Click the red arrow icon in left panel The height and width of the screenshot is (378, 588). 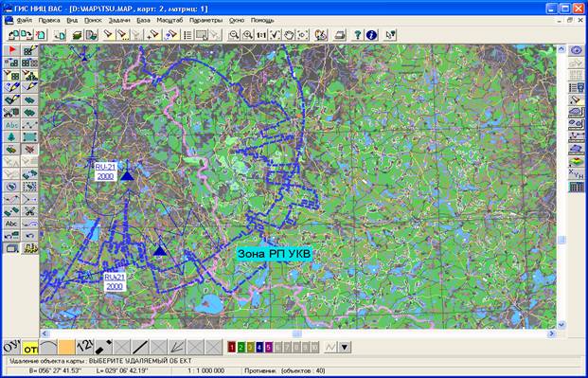click(x=12, y=50)
